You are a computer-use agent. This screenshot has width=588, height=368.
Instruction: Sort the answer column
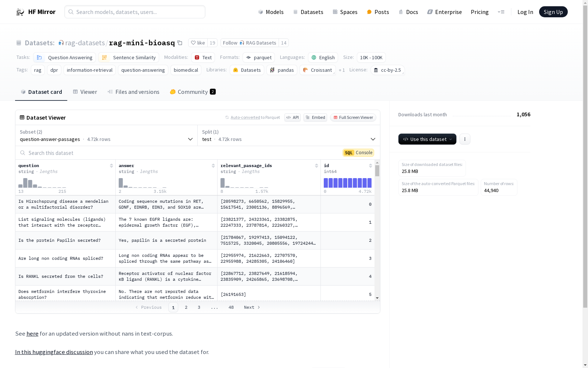(213, 166)
